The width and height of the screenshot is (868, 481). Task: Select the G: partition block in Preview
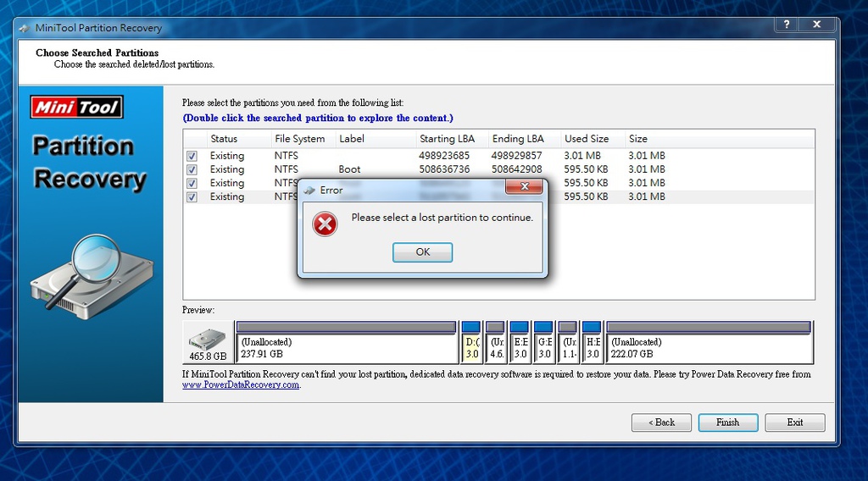pos(543,342)
